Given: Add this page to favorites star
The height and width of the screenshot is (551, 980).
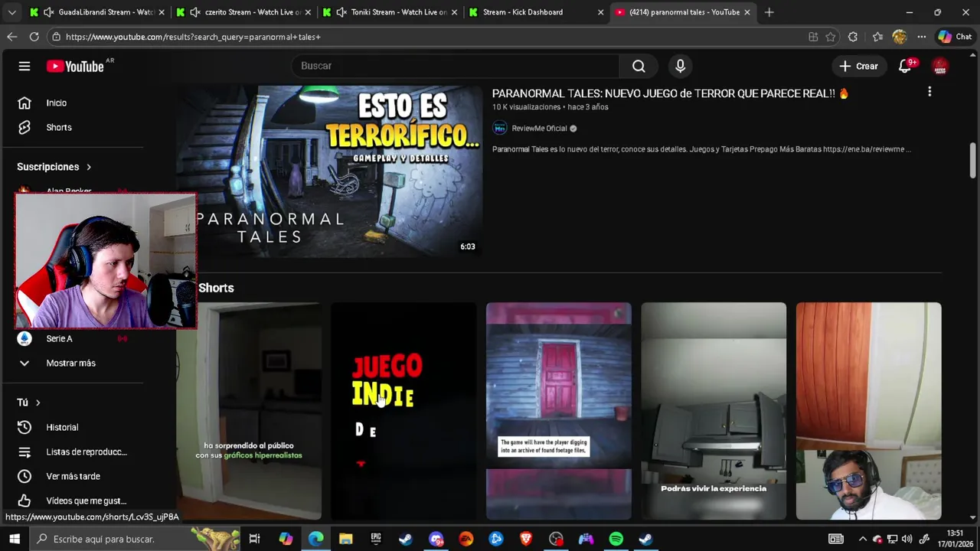Looking at the screenshot, I should click(831, 37).
